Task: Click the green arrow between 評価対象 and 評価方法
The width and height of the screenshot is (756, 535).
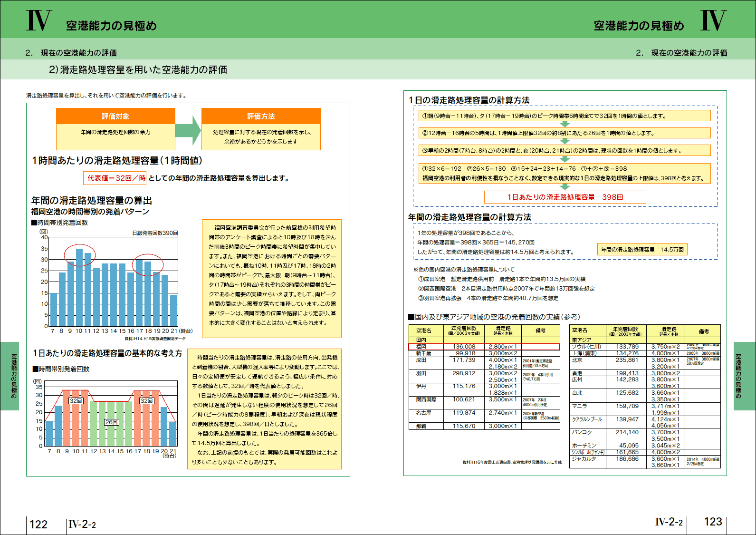Action: coord(188,130)
